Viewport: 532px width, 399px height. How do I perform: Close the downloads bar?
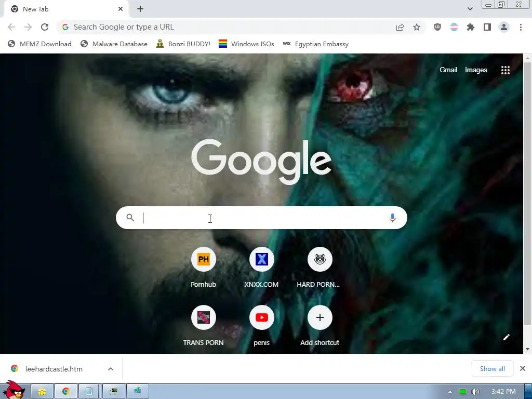(523, 368)
